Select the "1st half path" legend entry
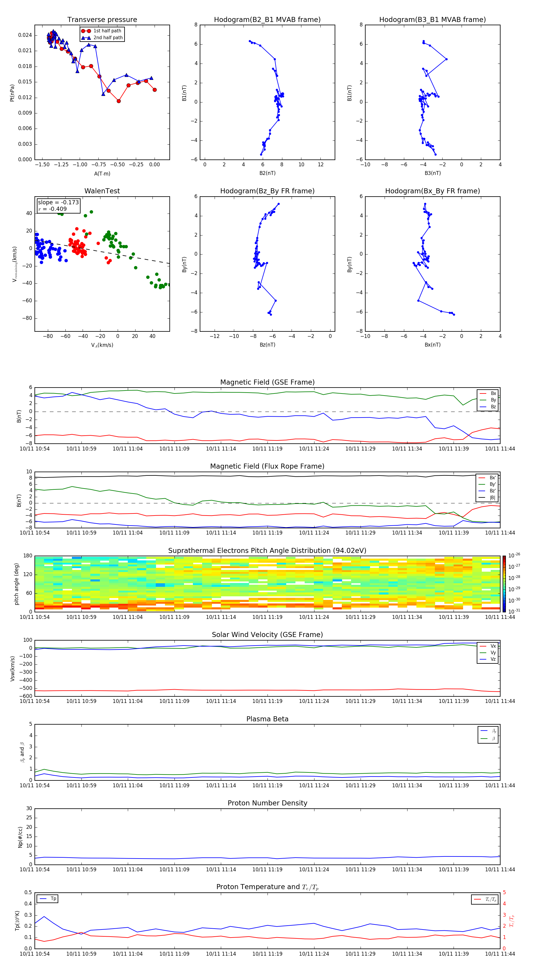Image resolution: width=535 pixels, height=980 pixels. click(x=103, y=31)
